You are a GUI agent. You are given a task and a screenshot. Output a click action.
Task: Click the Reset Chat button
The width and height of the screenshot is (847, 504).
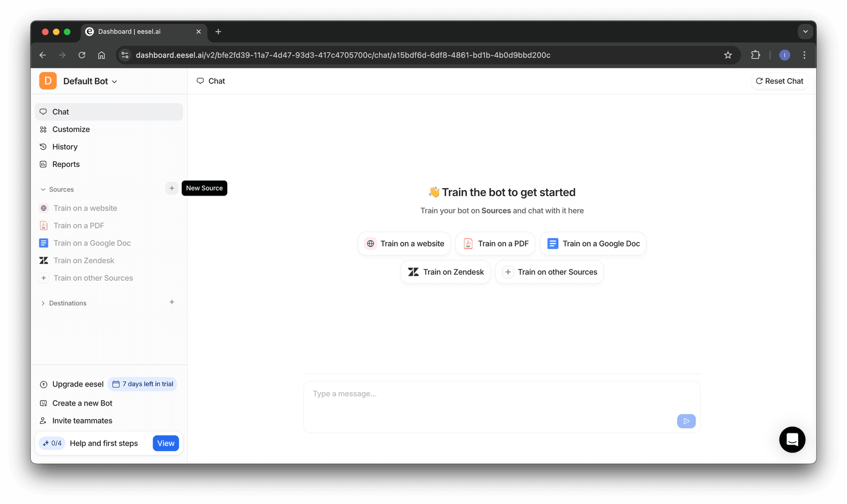pos(779,81)
